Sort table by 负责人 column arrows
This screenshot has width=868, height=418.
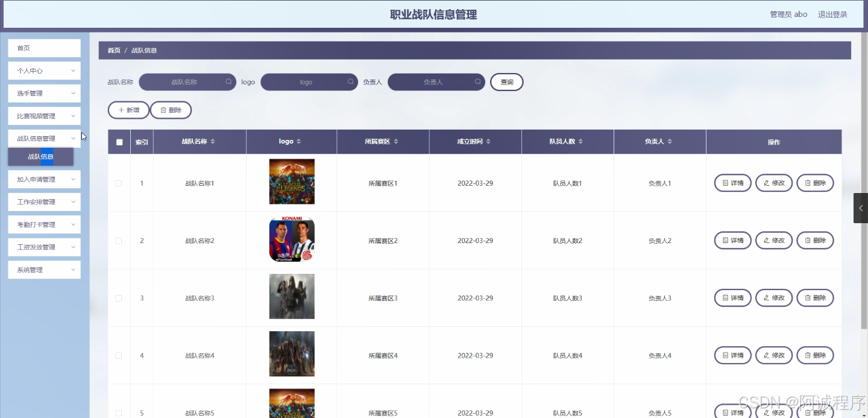coord(670,142)
